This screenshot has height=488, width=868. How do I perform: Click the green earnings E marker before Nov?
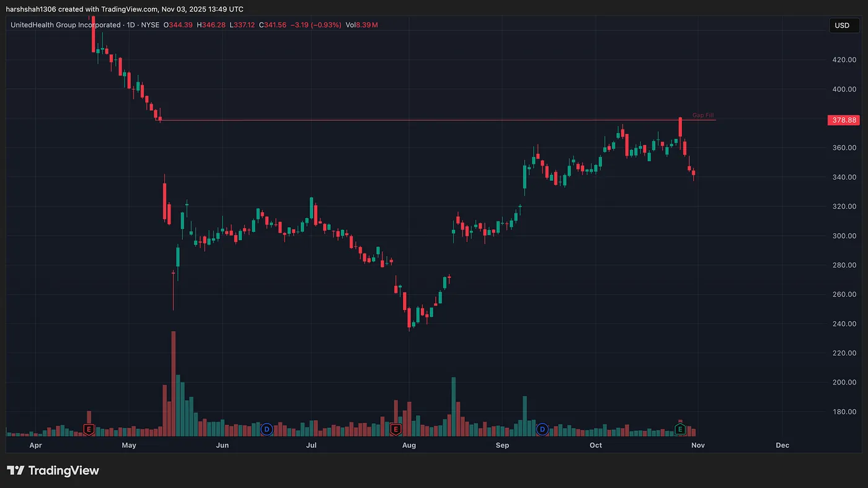[680, 429]
